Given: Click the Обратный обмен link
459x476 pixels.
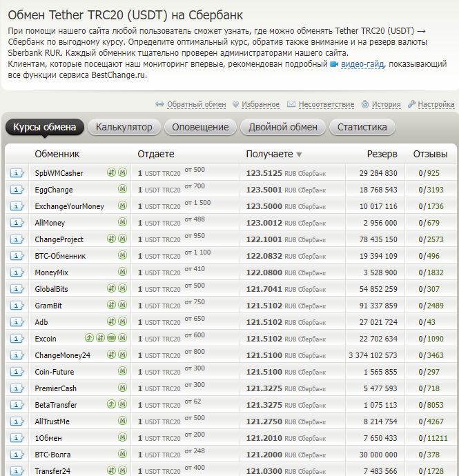Looking at the screenshot, I should click(196, 105).
